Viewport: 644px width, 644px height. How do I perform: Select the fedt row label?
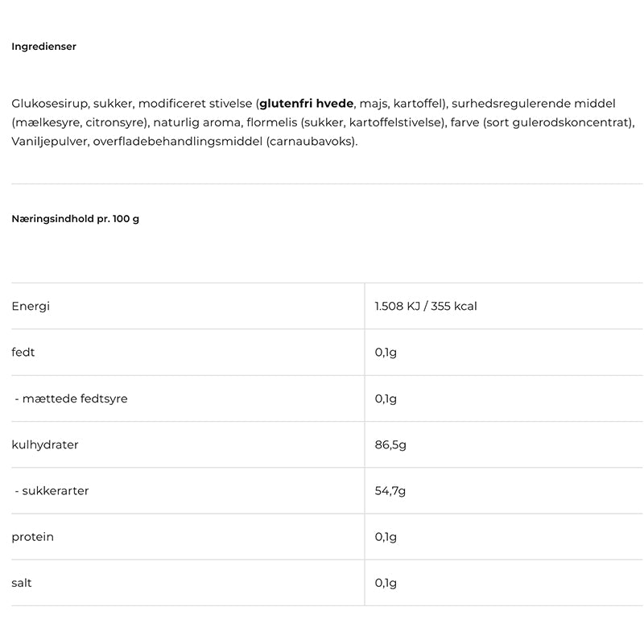pyautogui.click(x=23, y=352)
